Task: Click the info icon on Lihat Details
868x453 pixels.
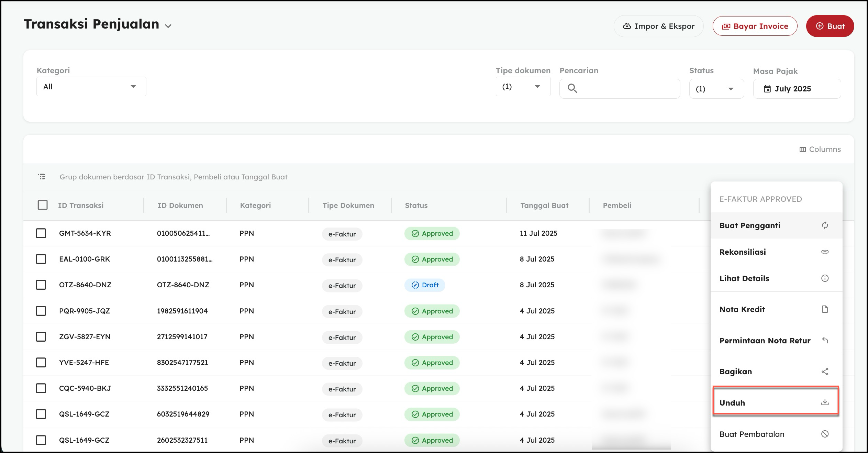Action: point(825,278)
